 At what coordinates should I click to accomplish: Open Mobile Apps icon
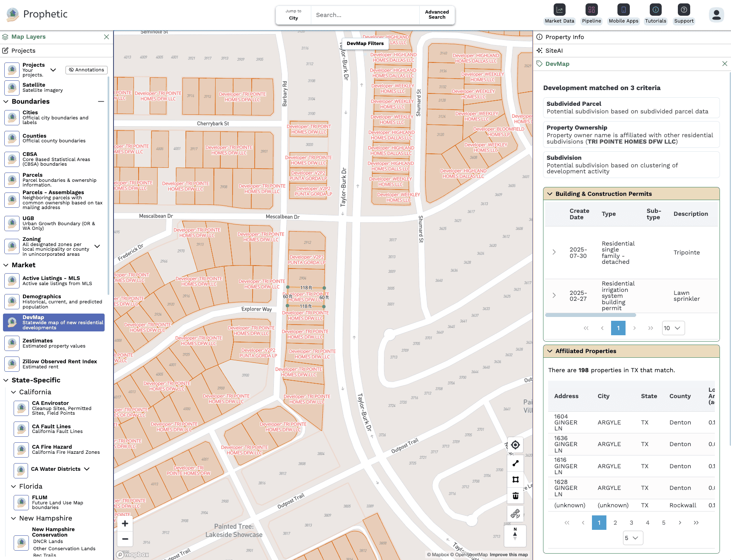623,10
